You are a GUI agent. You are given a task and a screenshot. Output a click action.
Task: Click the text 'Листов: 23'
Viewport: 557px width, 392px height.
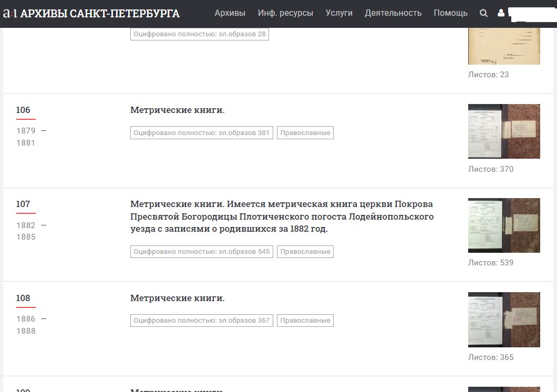[489, 75]
